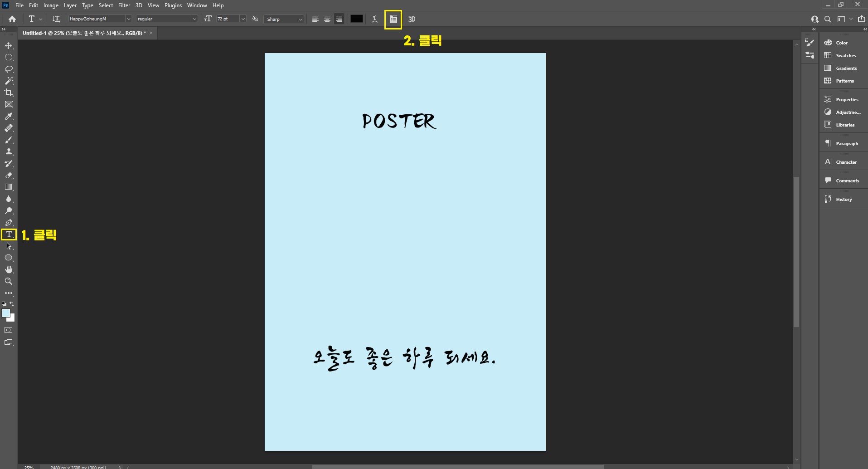Open the Type tool preset picker arrow
This screenshot has width=868, height=469.
[x=41, y=19]
